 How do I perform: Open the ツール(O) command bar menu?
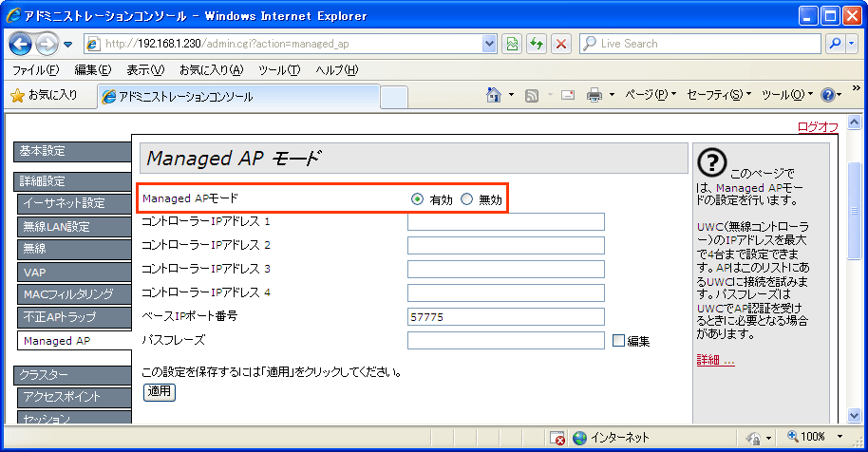click(x=786, y=95)
